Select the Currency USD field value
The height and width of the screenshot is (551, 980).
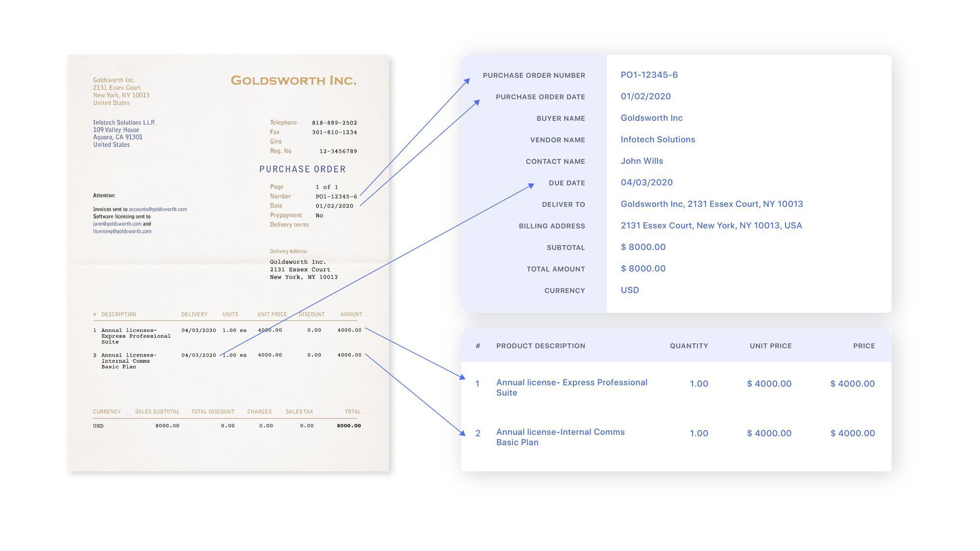point(629,290)
